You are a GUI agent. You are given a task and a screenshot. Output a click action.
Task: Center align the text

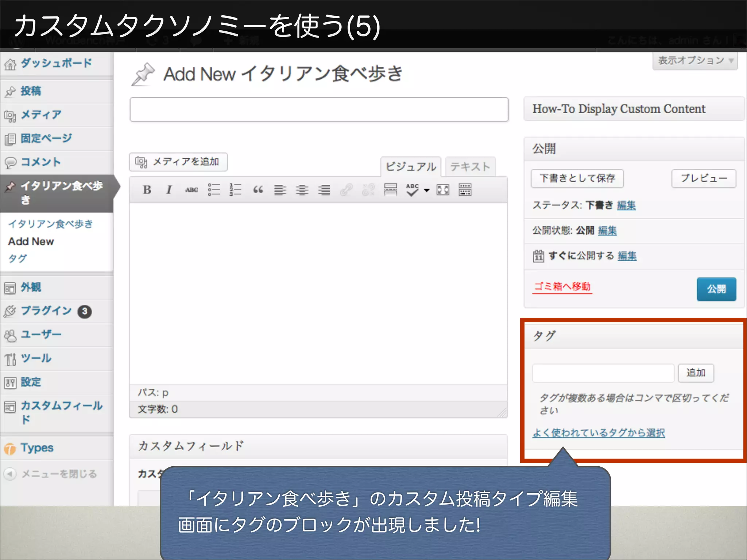[x=302, y=190]
